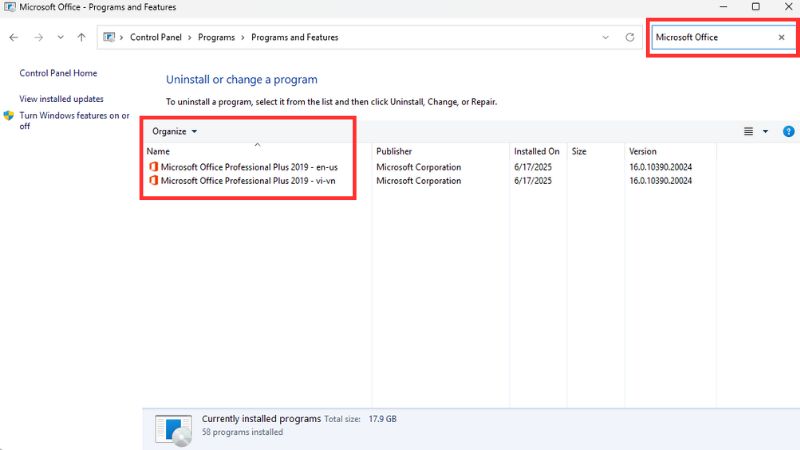Click the Back navigation arrow

click(x=14, y=37)
